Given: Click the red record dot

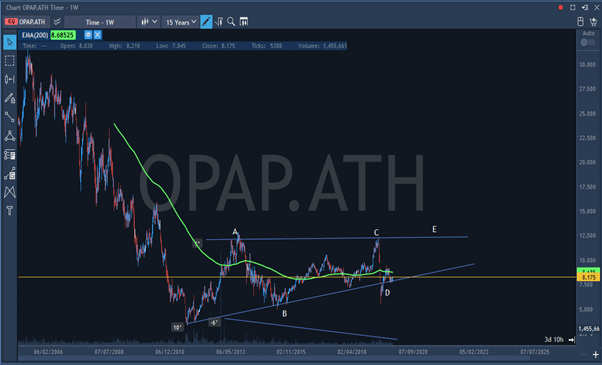Looking at the screenshot, I should pos(561,7).
